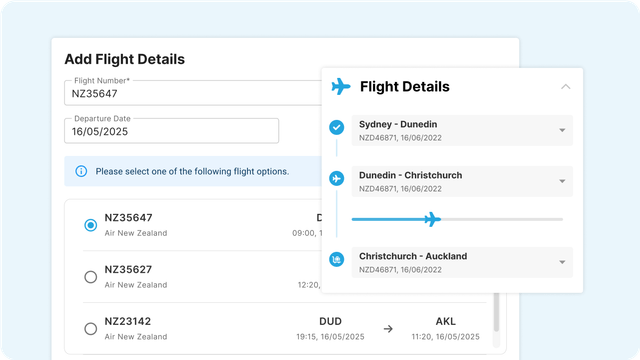Click the completed checkmark icon for Sydney - Dunedin
This screenshot has width=640, height=360.
click(x=337, y=127)
